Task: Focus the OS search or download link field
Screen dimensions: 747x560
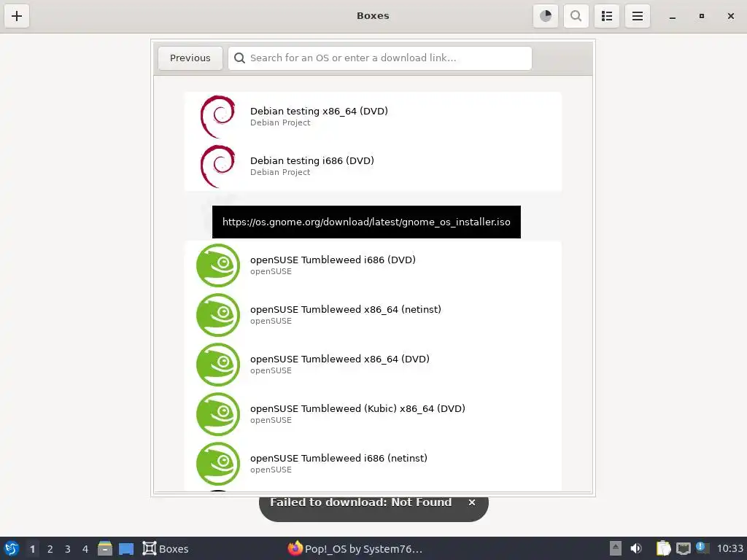Action: [379, 58]
